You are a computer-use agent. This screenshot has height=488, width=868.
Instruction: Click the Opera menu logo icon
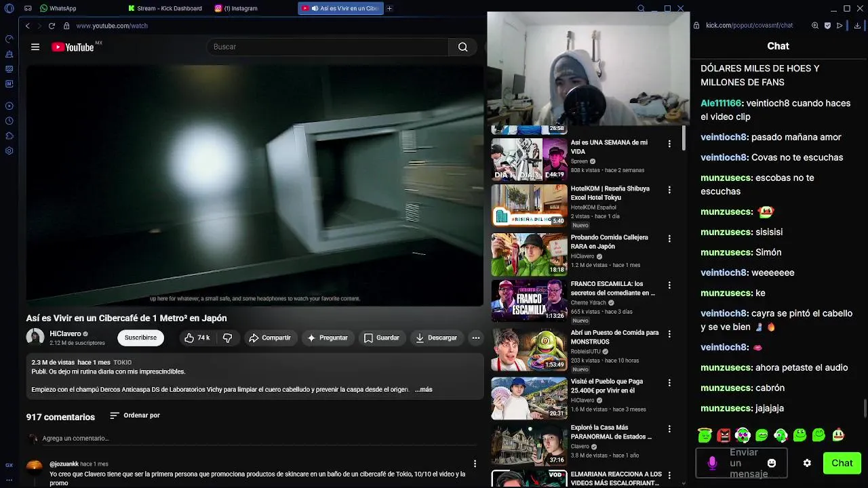(x=9, y=9)
